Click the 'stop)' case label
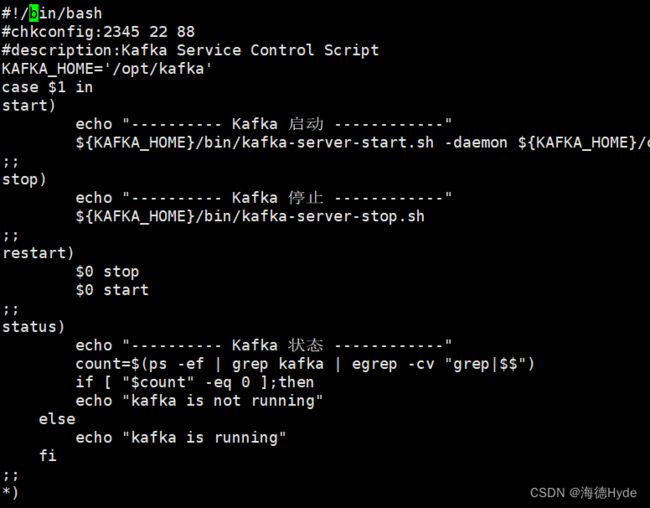The image size is (650, 508). pos(24,180)
